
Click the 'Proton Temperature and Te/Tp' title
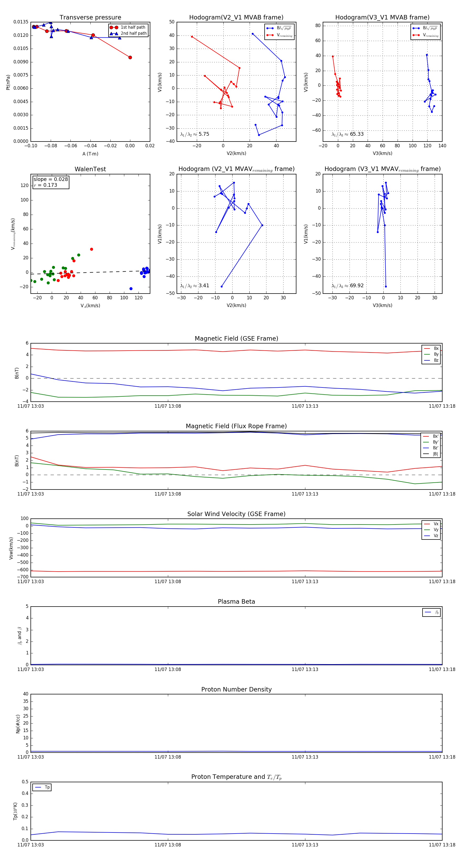pos(236,777)
